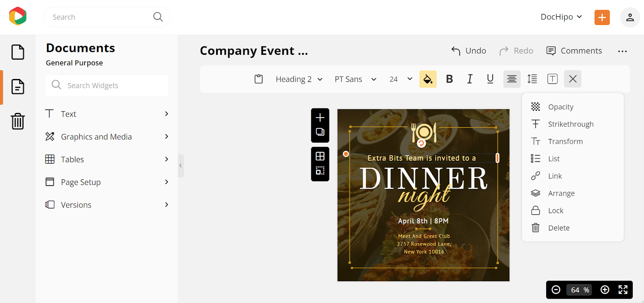This screenshot has width=644, height=303.
Task: Click the orange left handle of text box
Action: point(346,154)
